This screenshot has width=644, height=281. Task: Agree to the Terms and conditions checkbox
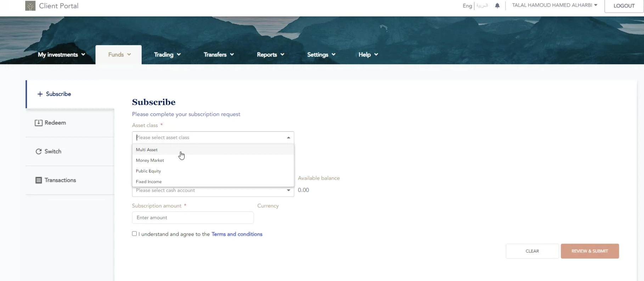(134, 234)
